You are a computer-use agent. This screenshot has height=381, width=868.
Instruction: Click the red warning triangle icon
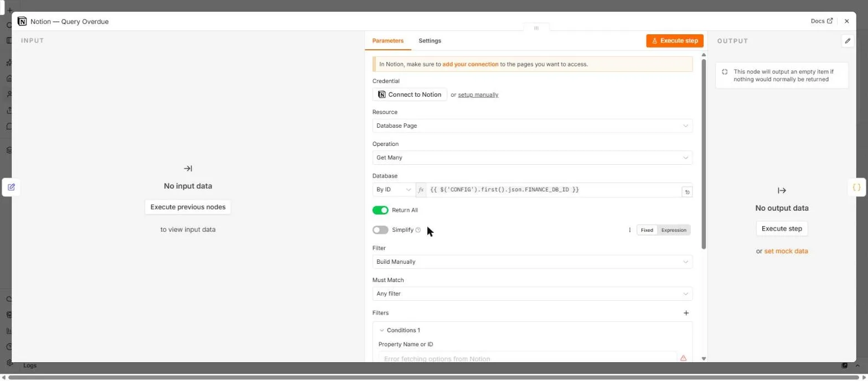[x=683, y=358]
